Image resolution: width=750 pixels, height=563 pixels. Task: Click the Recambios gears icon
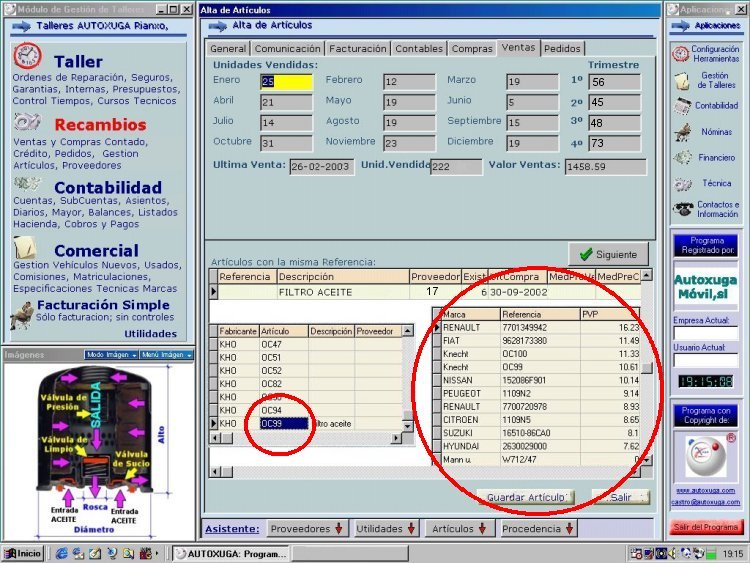pyautogui.click(x=27, y=122)
